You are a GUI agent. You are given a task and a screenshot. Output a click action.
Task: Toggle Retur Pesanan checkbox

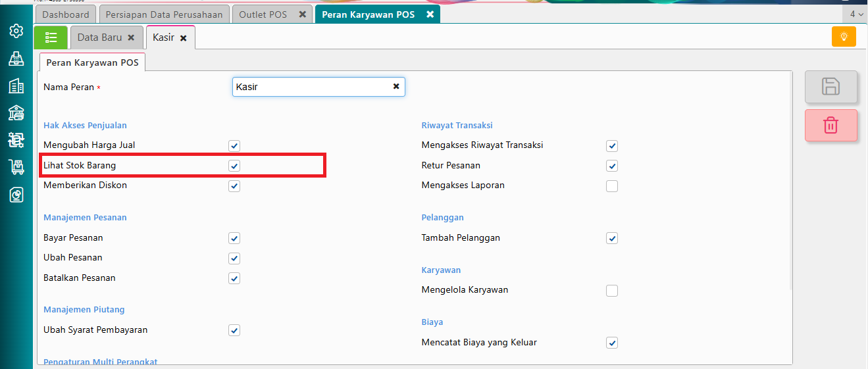612,166
